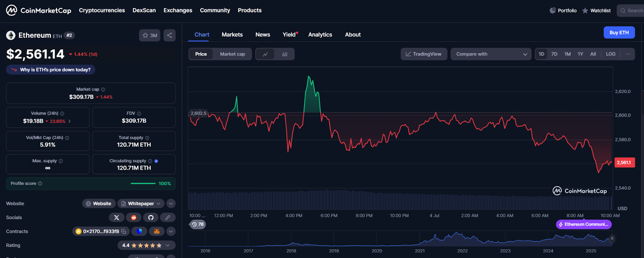
Task: Click the chain link social icon
Action: point(167,217)
